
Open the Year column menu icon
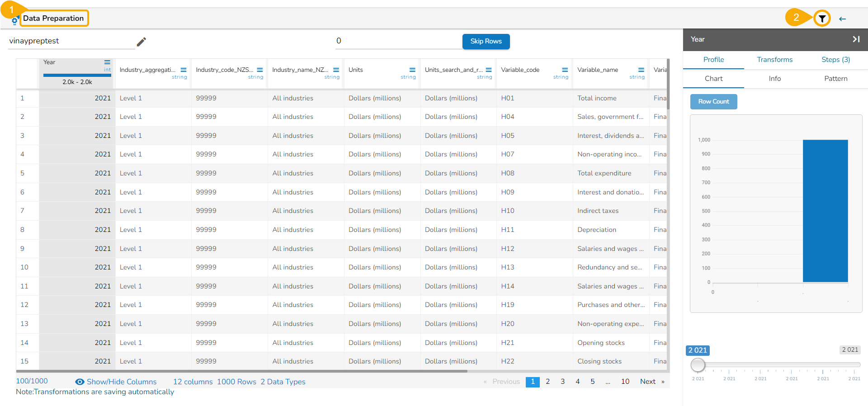[x=107, y=62]
